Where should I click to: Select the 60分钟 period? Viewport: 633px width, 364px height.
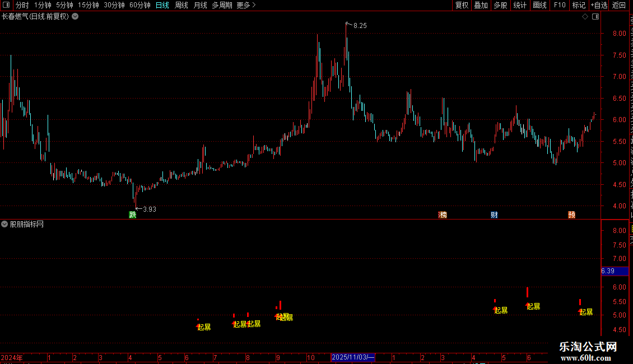(140, 5)
